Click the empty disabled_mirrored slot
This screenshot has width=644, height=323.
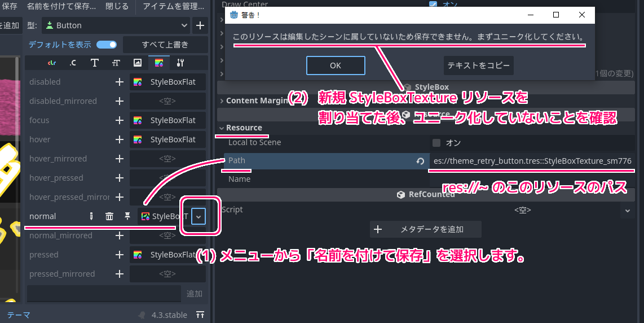click(167, 101)
